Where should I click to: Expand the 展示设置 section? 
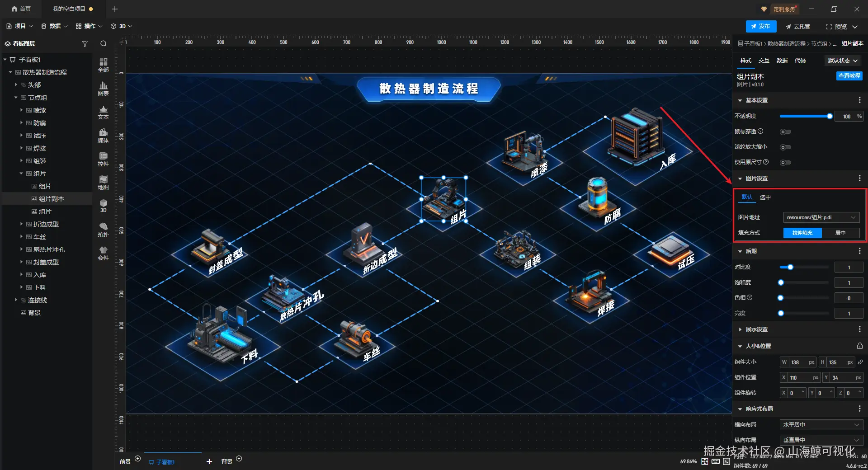740,329
